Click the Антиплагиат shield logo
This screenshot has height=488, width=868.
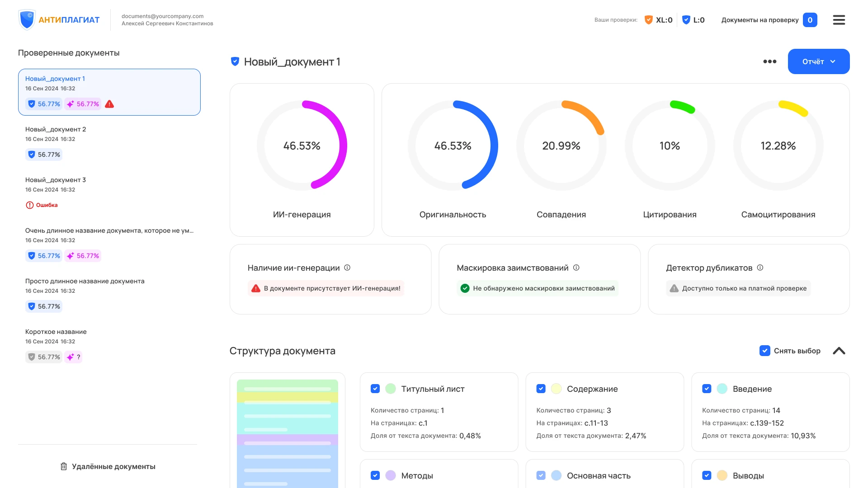coord(27,20)
